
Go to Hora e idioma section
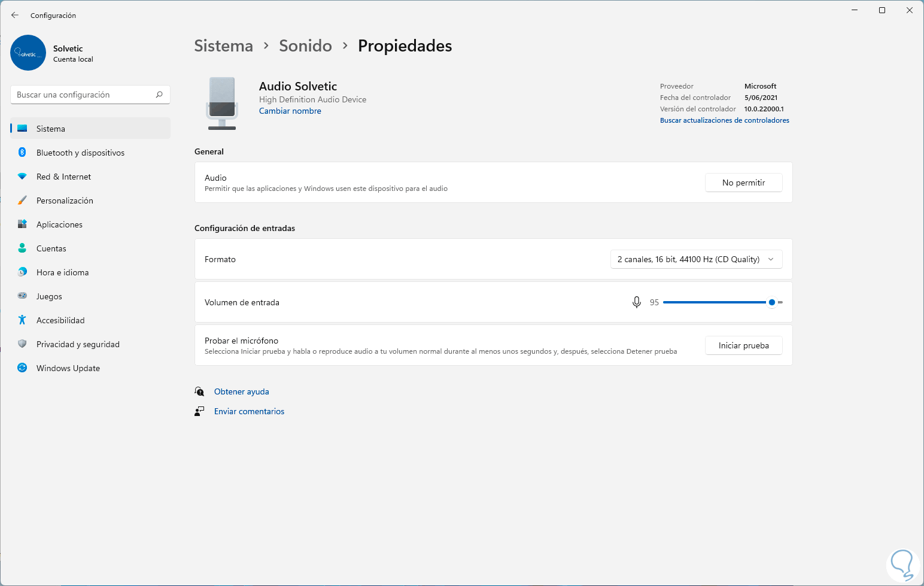(x=62, y=272)
